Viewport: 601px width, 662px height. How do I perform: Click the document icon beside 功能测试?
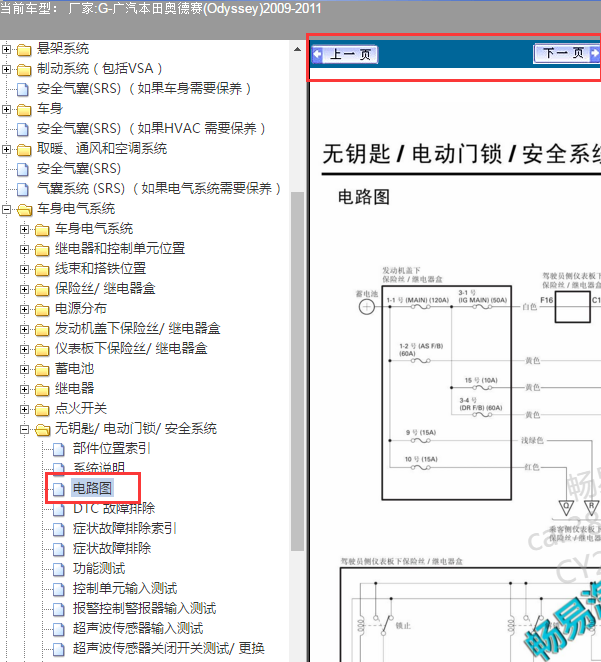coord(59,569)
